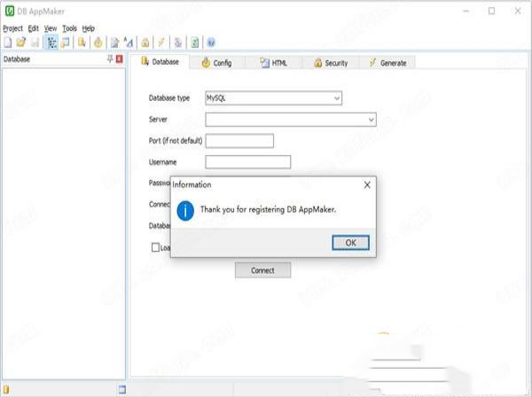The width and height of the screenshot is (532, 397).
Task: Select the Database tab
Action: coord(160,62)
